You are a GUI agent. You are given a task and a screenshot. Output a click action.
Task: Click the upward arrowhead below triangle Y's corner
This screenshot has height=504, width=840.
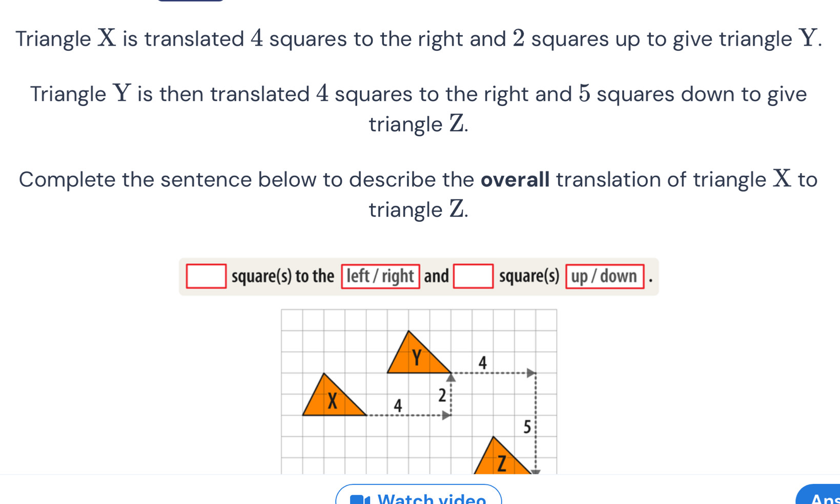(450, 378)
